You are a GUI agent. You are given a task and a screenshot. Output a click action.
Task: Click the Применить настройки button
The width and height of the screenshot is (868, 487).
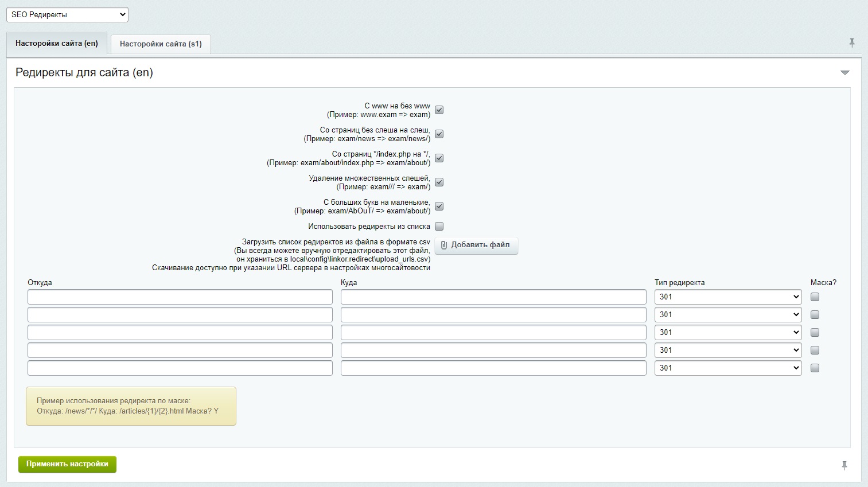pos(67,464)
